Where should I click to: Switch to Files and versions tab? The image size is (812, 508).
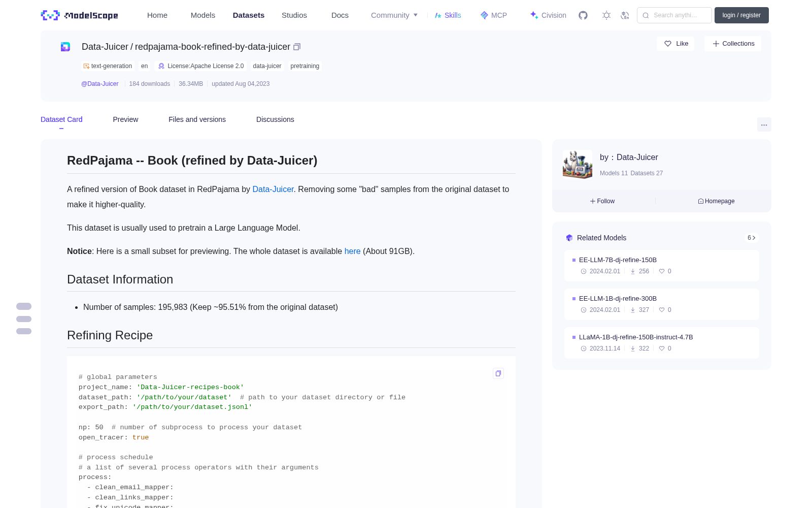197,119
